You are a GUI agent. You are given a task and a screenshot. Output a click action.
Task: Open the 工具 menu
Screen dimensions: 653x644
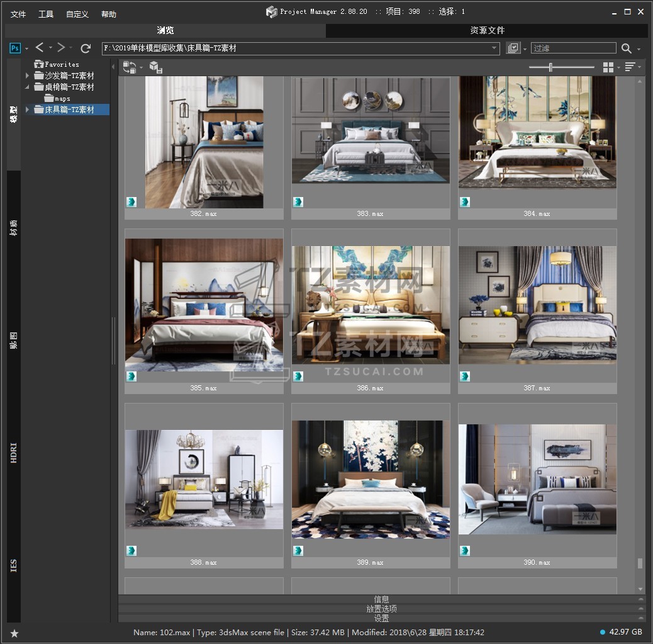pyautogui.click(x=46, y=14)
